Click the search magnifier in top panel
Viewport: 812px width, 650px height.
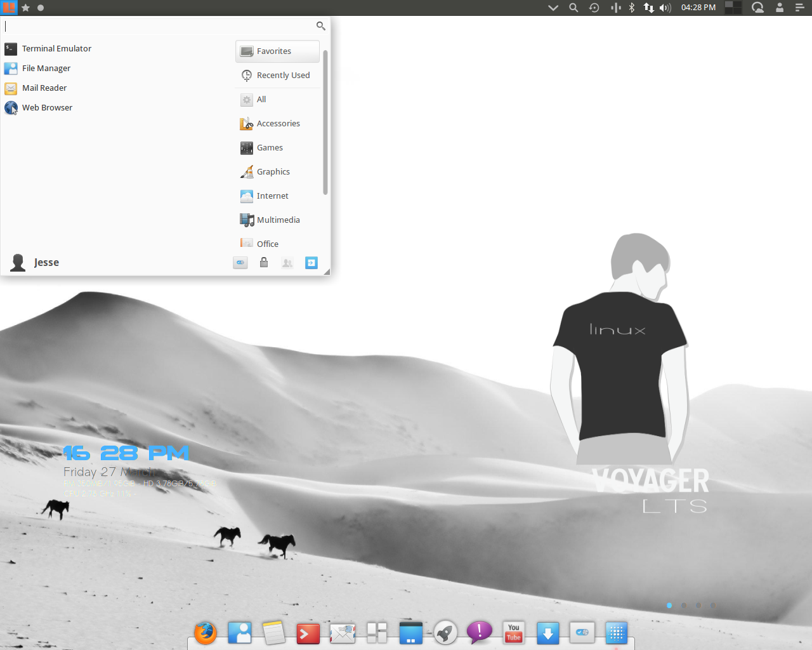[573, 8]
